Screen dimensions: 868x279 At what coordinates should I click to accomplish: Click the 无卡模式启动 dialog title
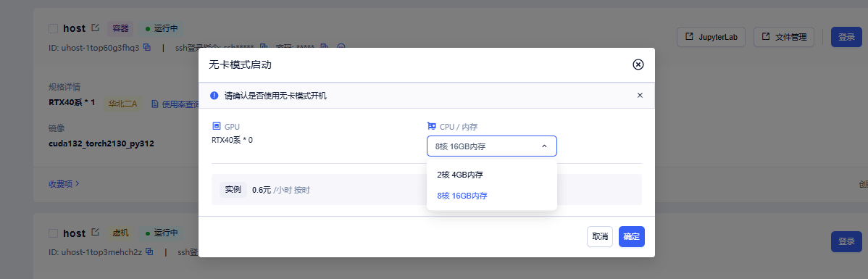pyautogui.click(x=240, y=64)
